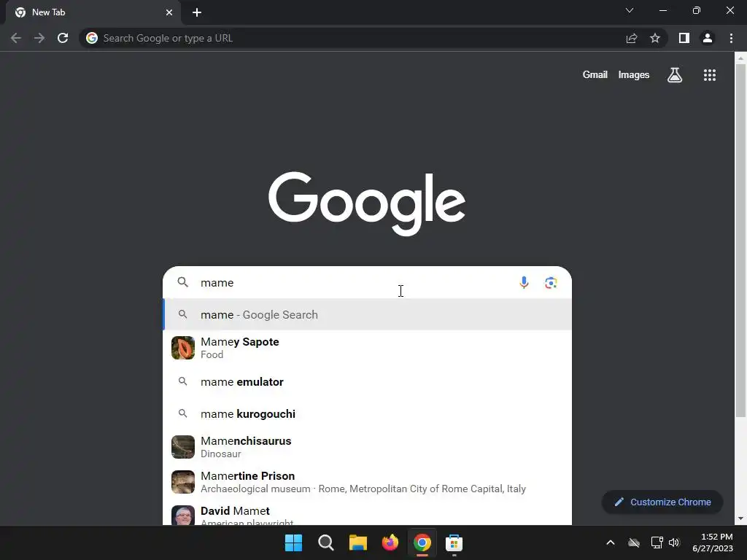Click Customize Chrome button
747x560 pixels.
tap(662, 502)
